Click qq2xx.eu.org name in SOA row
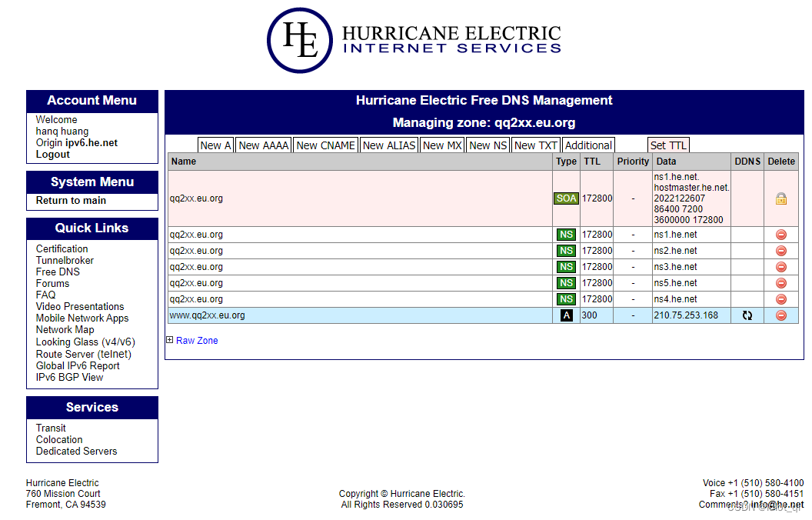Image resolution: width=812 pixels, height=520 pixels. 196,198
